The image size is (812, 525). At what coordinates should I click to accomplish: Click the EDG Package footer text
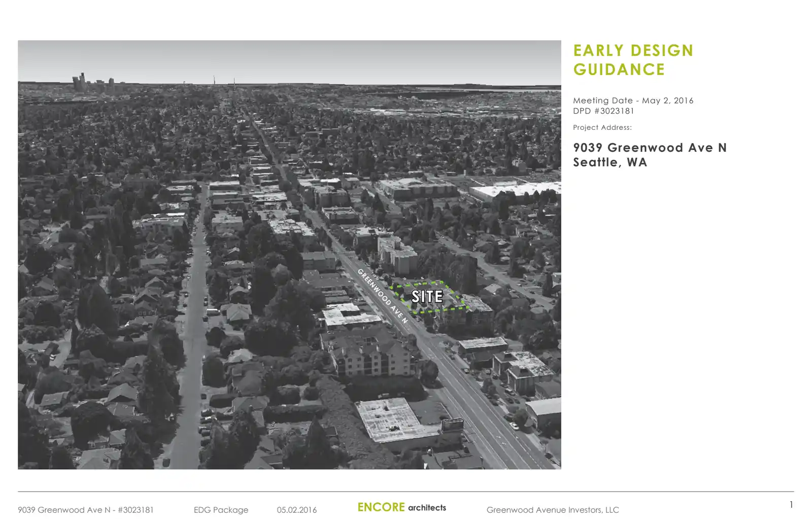[x=221, y=510]
